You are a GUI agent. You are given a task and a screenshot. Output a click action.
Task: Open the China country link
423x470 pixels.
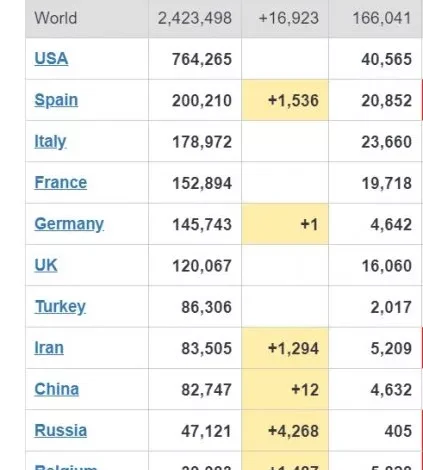click(x=57, y=389)
